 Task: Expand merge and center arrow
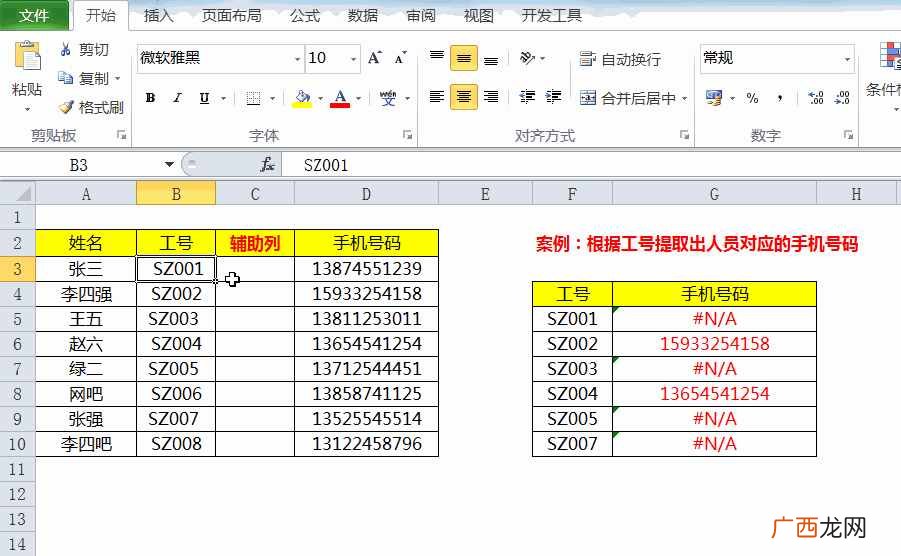[684, 98]
